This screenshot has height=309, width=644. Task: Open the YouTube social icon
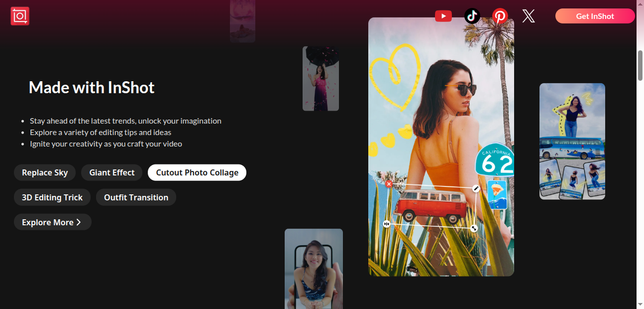443,16
